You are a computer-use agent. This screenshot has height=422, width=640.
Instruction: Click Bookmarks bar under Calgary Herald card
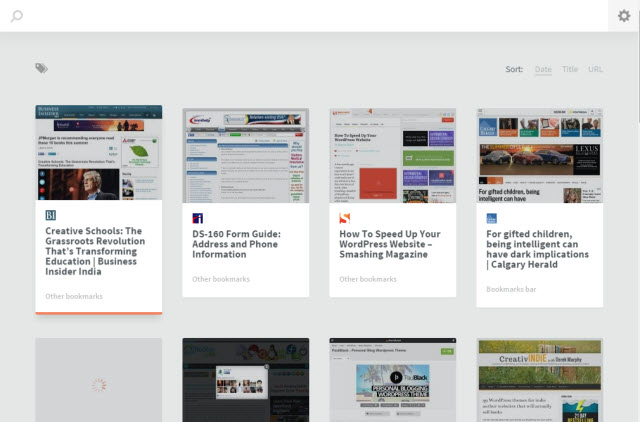pos(511,289)
